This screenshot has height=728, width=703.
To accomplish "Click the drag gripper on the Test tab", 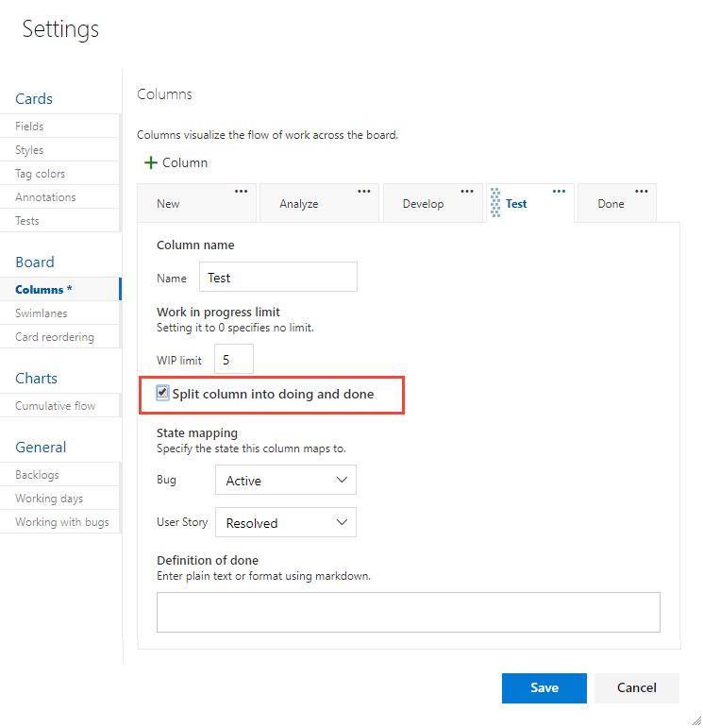I will (x=495, y=203).
